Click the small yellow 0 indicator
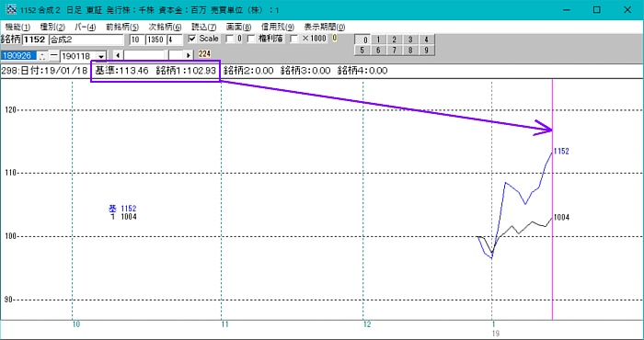The width and height of the screenshot is (644, 340). (334, 39)
